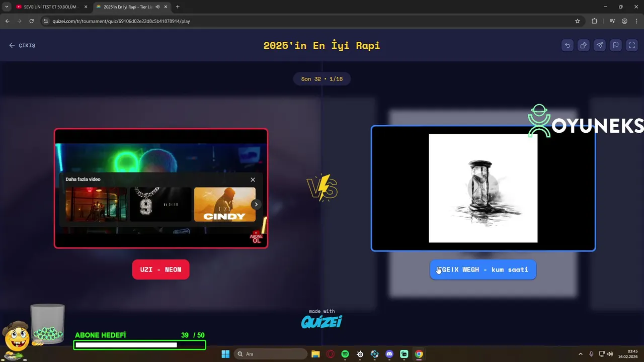
Task: Open File Explorer from the taskbar
Action: click(315, 354)
